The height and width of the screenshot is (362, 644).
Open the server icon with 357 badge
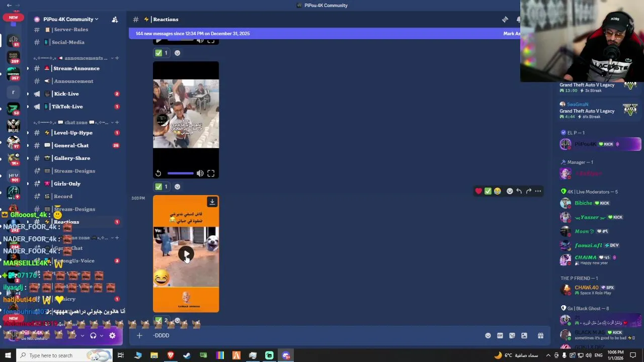pos(14,74)
